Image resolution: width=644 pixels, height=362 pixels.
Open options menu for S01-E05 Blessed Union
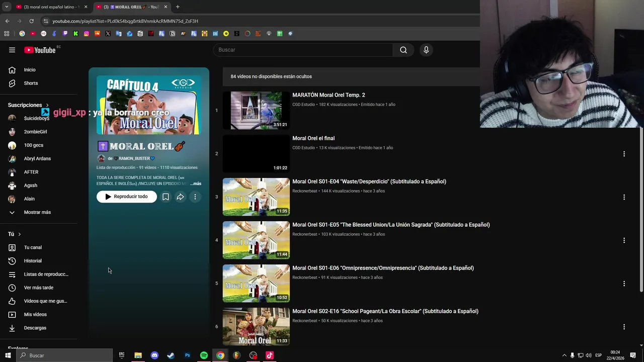coord(624,240)
